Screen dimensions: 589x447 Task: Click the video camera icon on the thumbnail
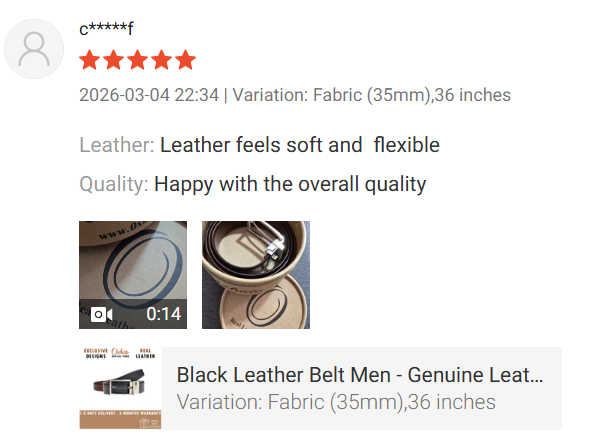(x=101, y=314)
